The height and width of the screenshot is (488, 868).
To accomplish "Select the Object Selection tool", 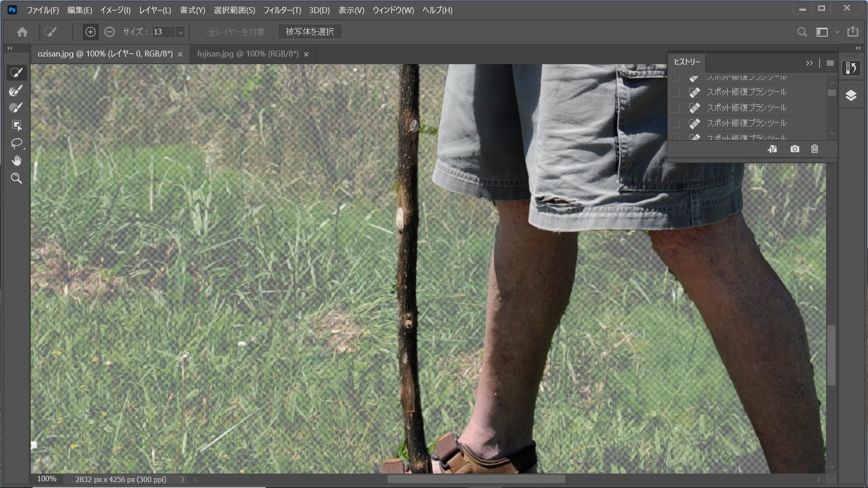I will coord(16,125).
